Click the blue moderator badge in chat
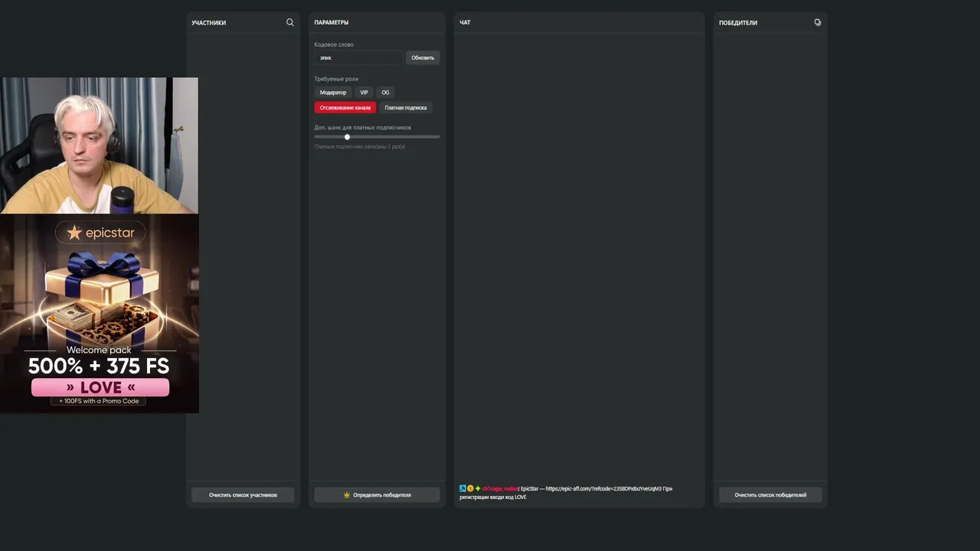Image resolution: width=980 pixels, height=551 pixels. [x=462, y=488]
